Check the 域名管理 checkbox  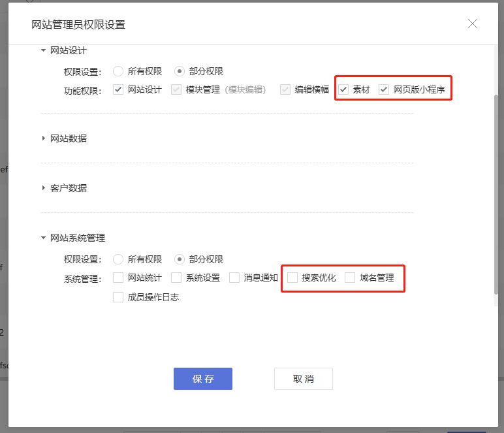click(x=350, y=278)
